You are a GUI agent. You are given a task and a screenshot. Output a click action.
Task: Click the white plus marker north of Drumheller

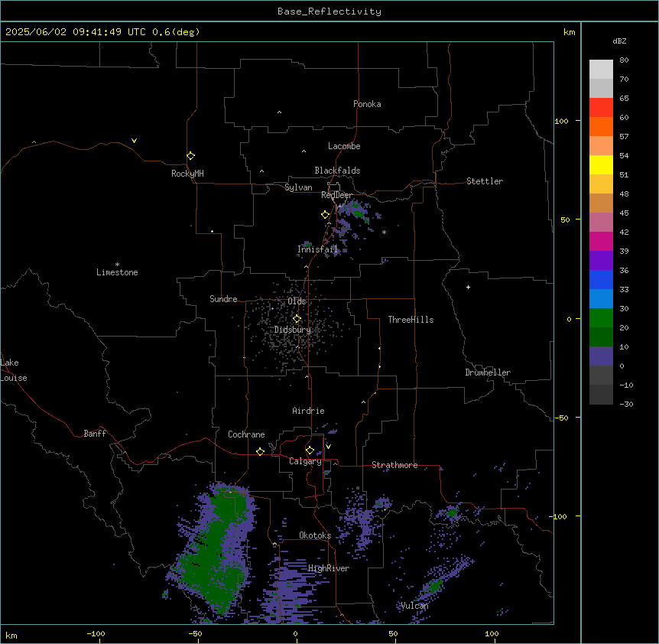pyautogui.click(x=468, y=287)
